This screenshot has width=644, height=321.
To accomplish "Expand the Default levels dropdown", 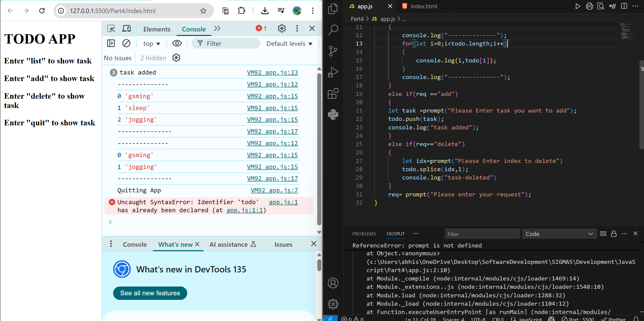I will coord(289,44).
